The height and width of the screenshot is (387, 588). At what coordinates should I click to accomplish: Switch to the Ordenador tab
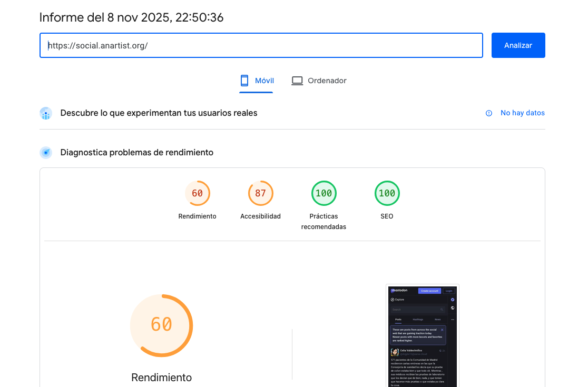pos(319,81)
